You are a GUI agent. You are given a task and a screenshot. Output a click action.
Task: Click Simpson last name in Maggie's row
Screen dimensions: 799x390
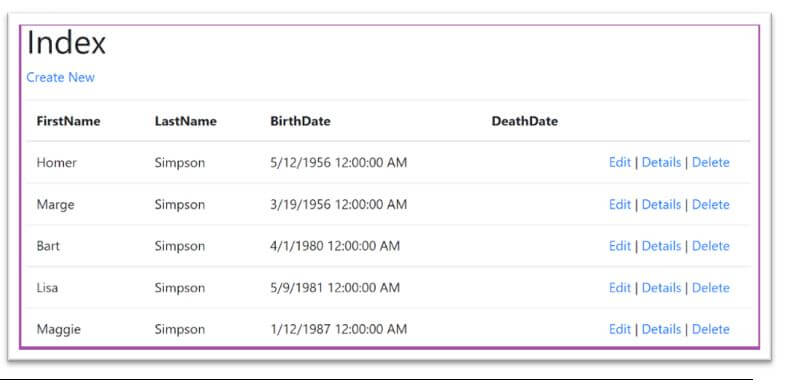pyautogui.click(x=180, y=330)
